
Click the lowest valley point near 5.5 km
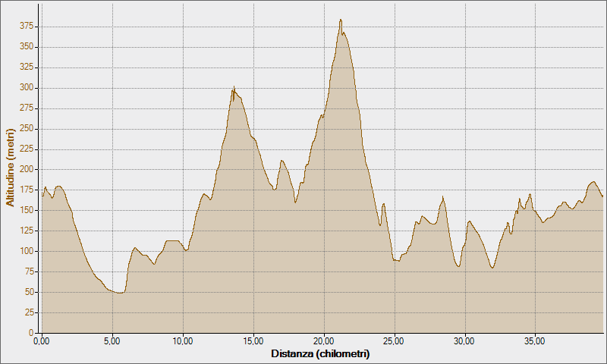[x=119, y=293]
